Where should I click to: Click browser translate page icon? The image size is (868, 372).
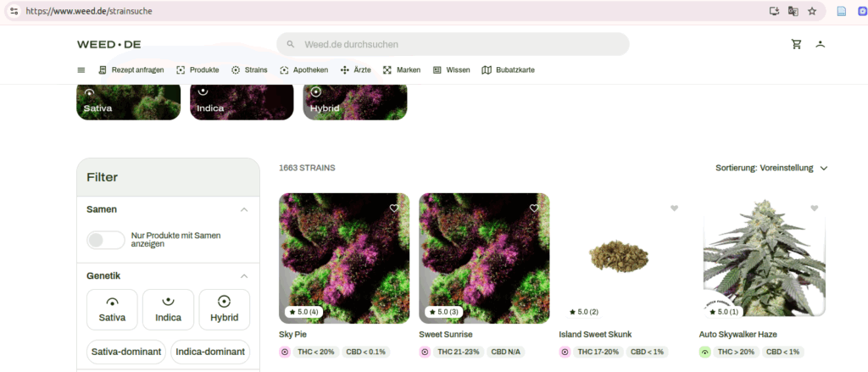(x=793, y=11)
